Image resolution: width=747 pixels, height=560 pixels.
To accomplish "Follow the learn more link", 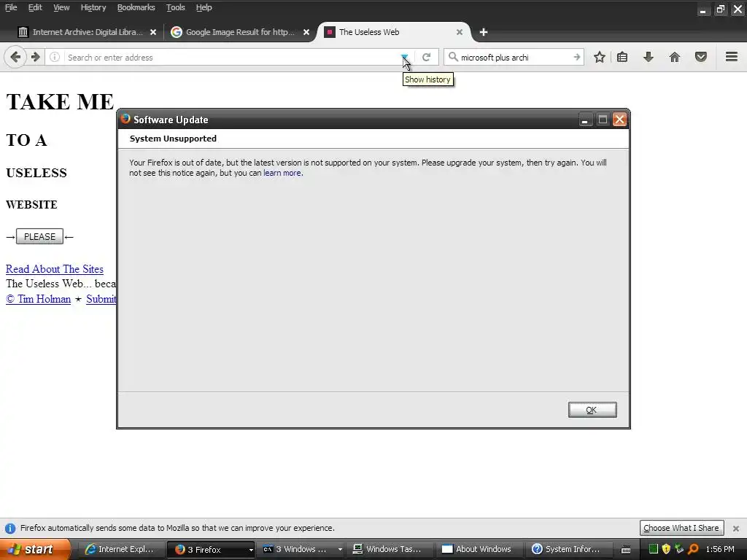I will coord(282,173).
